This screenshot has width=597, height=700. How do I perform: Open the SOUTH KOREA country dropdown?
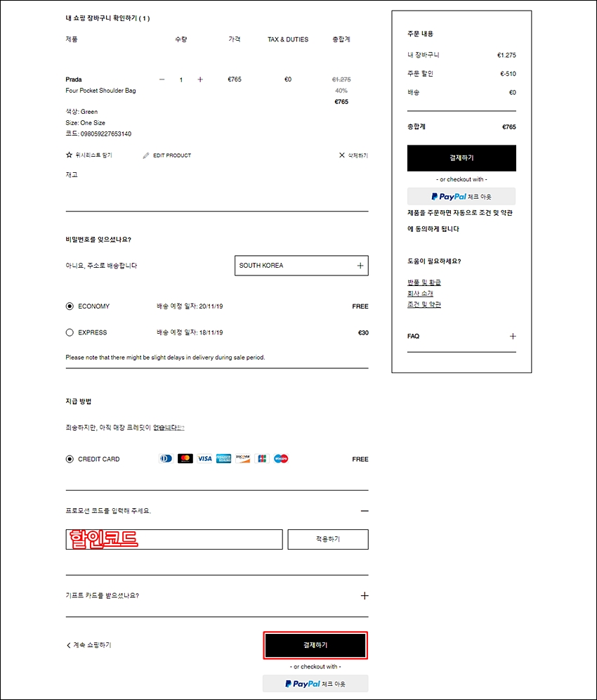301,266
